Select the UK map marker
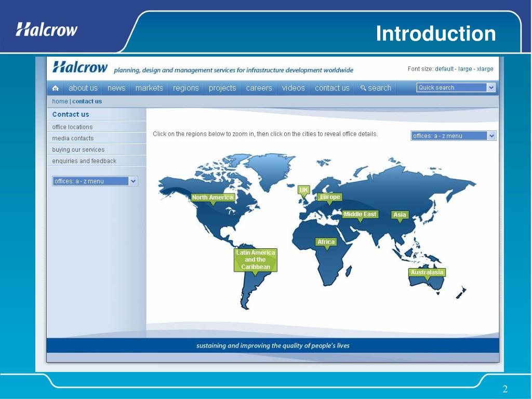532x399 pixels. (x=303, y=190)
